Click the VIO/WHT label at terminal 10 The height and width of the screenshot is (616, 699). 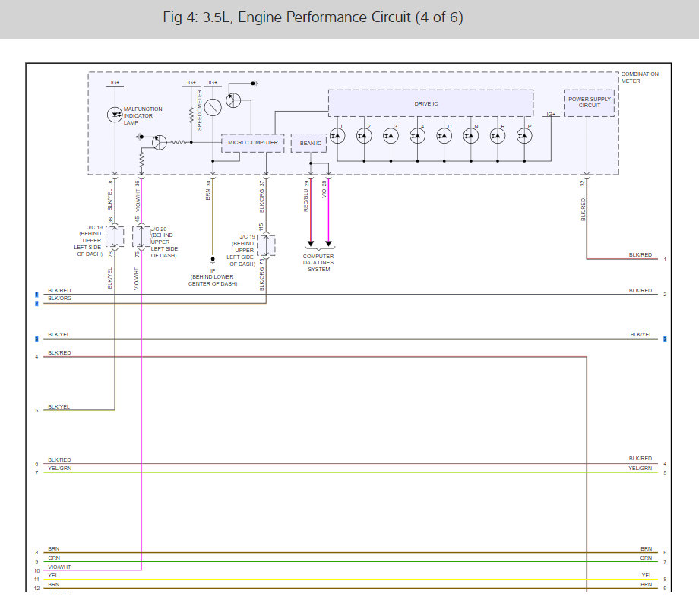(59, 567)
